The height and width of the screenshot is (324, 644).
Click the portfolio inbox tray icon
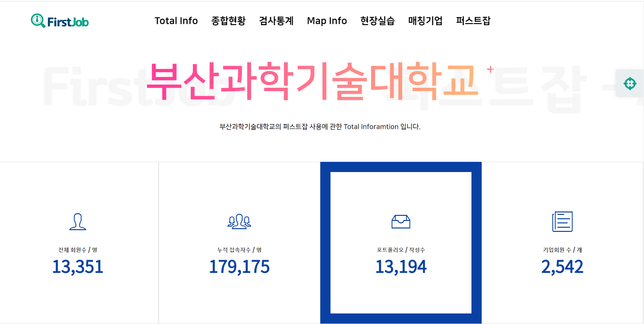(401, 222)
